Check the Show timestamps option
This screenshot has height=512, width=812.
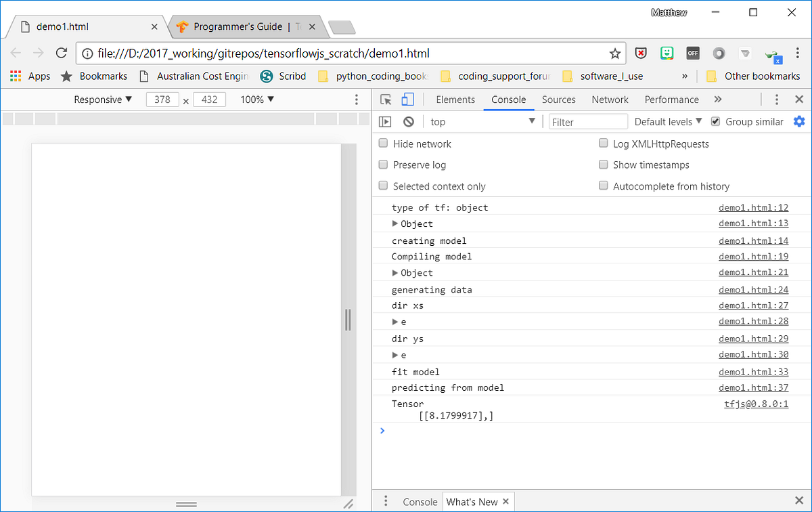(x=603, y=165)
